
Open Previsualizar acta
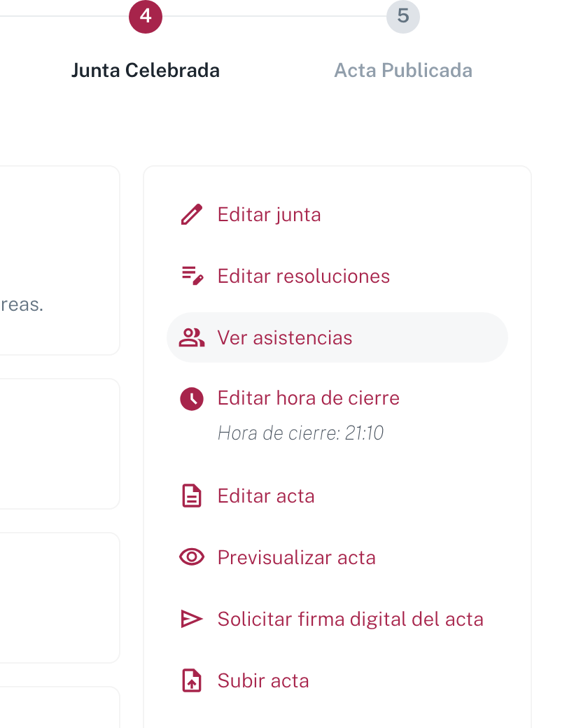point(296,558)
